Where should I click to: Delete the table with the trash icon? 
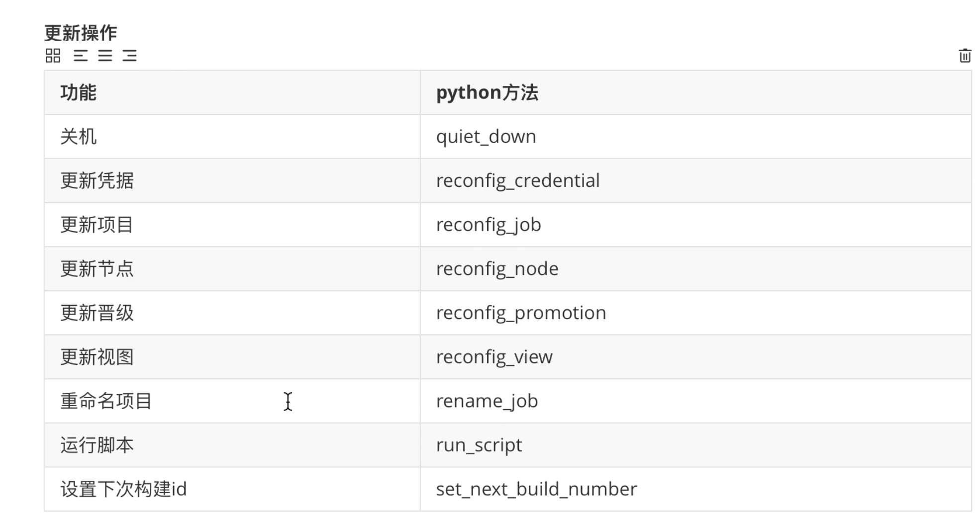pyautogui.click(x=965, y=56)
